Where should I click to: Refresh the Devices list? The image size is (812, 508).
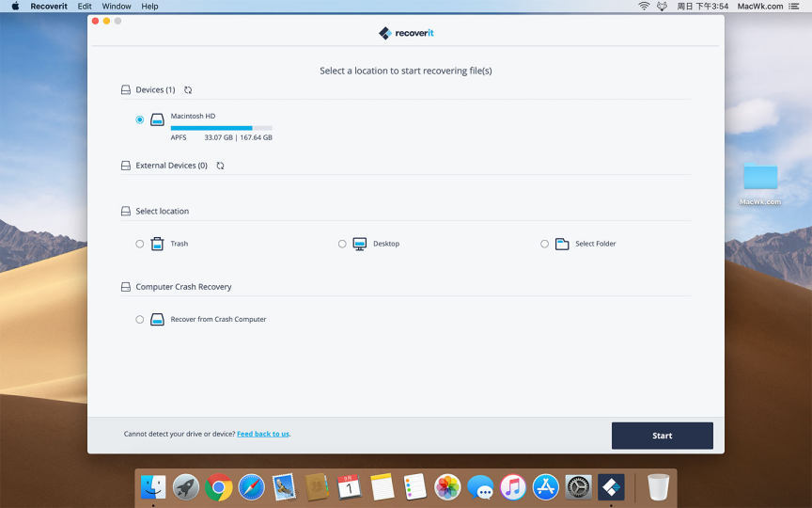(188, 90)
